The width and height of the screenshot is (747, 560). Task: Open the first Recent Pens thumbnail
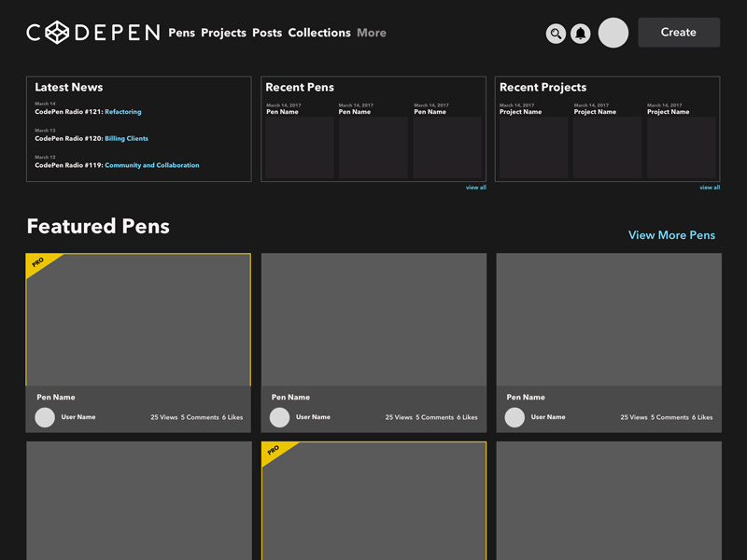point(299,147)
